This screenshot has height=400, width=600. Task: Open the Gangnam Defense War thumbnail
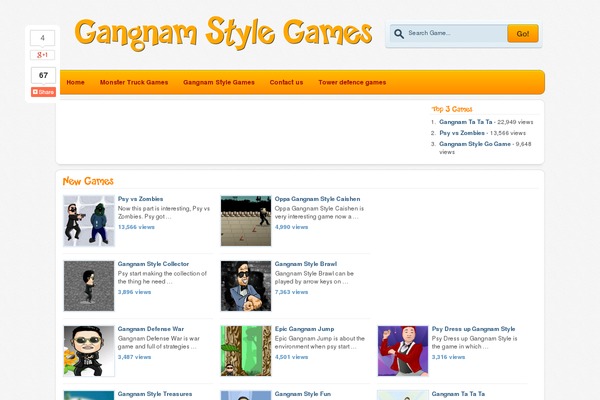click(89, 351)
